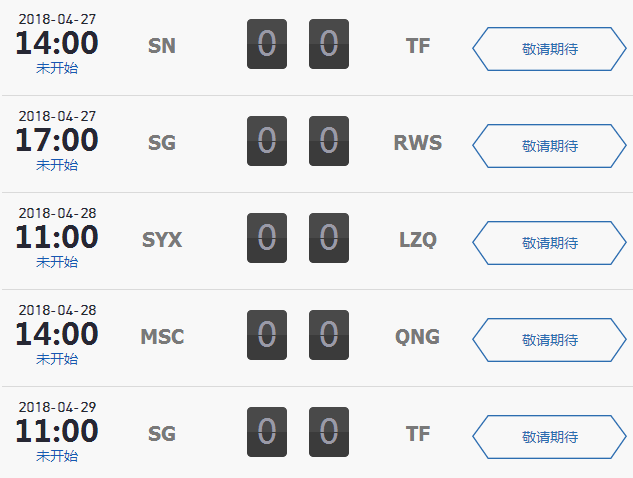Click the 敬请期待 button for MSC vs QNG
The width and height of the screenshot is (633, 478).
pos(549,339)
